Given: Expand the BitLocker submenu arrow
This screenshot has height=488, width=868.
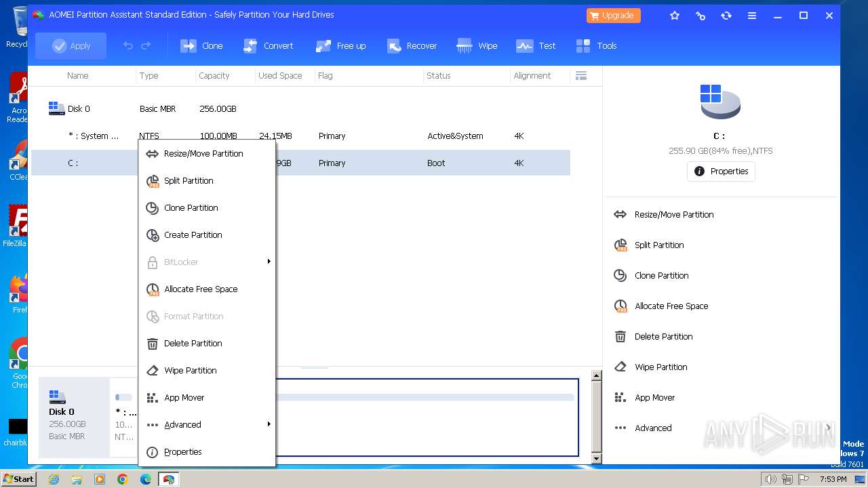Looking at the screenshot, I should pyautogui.click(x=269, y=262).
